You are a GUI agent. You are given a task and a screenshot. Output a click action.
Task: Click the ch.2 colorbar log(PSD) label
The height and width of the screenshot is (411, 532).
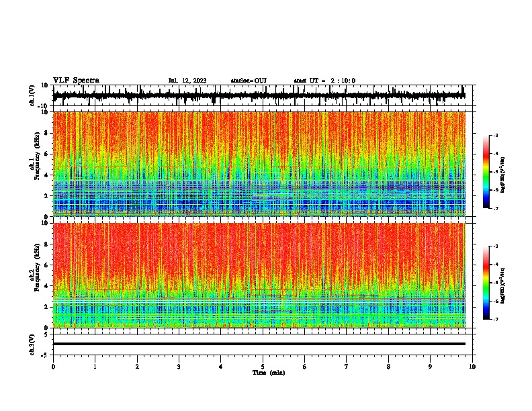[502, 285]
